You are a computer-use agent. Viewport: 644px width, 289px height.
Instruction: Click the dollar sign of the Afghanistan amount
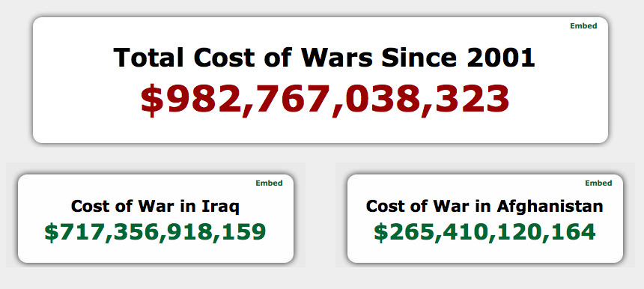click(380, 232)
